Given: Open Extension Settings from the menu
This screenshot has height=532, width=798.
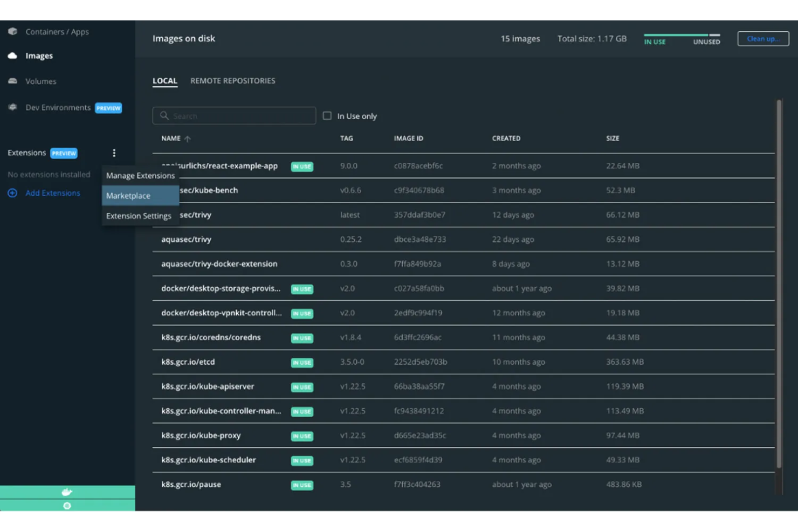Looking at the screenshot, I should [139, 216].
